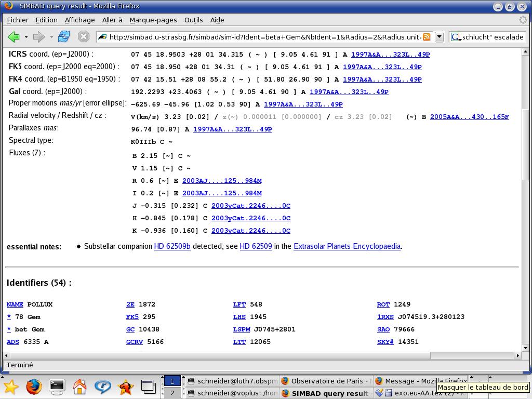Open the Marque-pages menu

(x=153, y=20)
